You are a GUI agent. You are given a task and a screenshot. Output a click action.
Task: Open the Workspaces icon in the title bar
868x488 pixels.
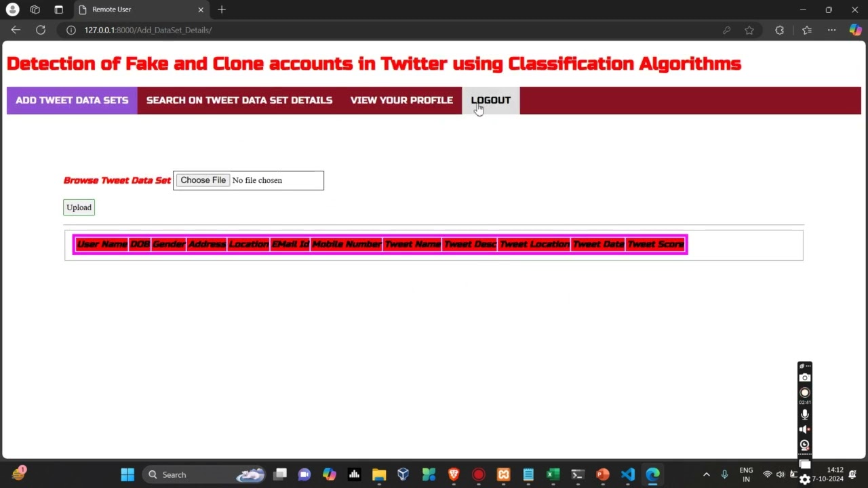pyautogui.click(x=35, y=9)
